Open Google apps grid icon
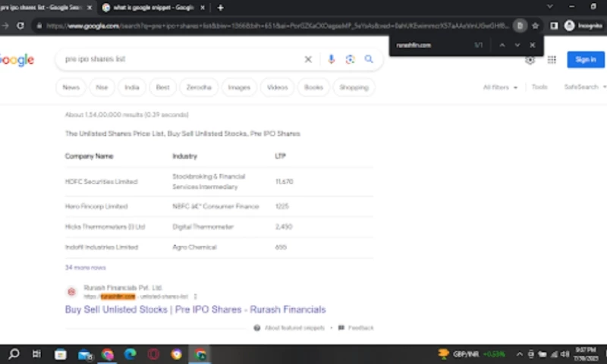The image size is (607, 364). pyautogui.click(x=552, y=60)
